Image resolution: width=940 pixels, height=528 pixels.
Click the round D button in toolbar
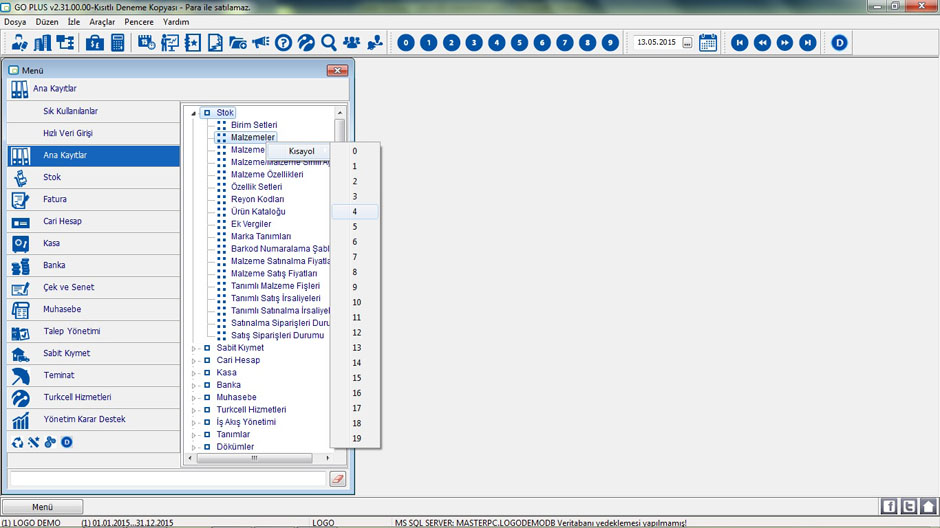point(839,43)
